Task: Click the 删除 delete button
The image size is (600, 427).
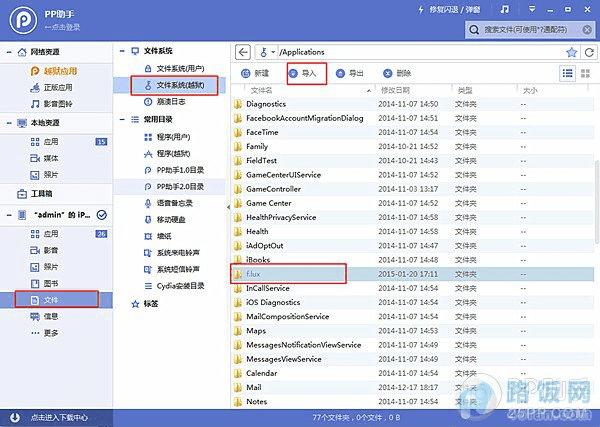Action: click(x=397, y=73)
